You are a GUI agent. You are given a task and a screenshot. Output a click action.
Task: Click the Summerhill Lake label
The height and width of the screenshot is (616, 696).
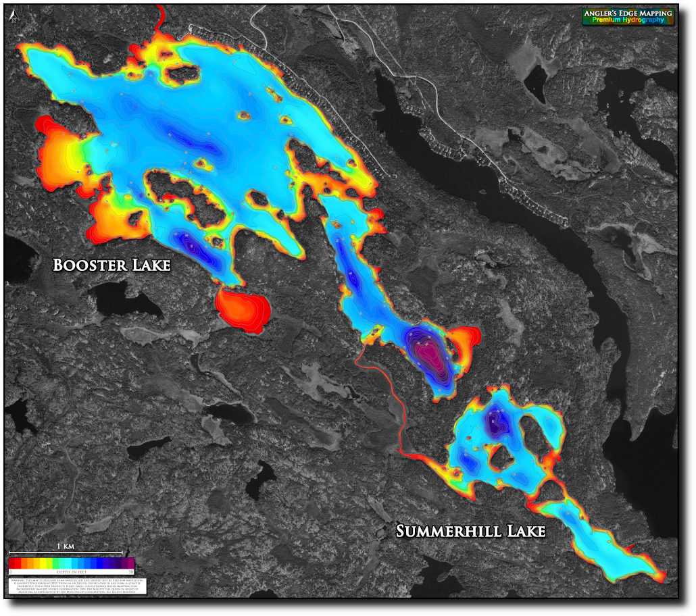[x=470, y=532]
